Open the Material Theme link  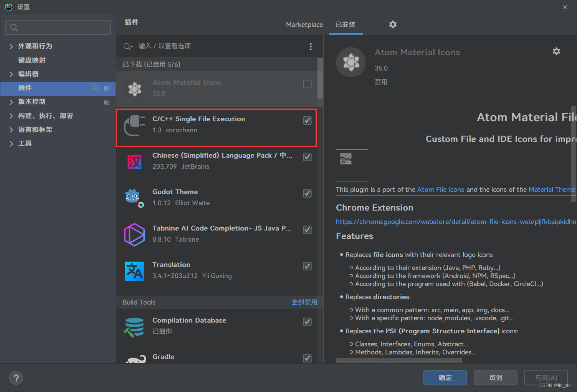(x=552, y=189)
